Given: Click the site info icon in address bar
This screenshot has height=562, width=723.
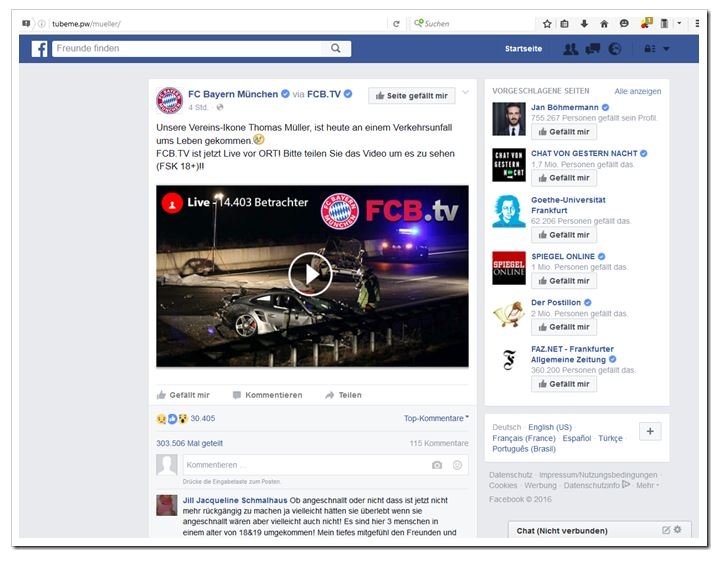Looking at the screenshot, I should [x=41, y=24].
